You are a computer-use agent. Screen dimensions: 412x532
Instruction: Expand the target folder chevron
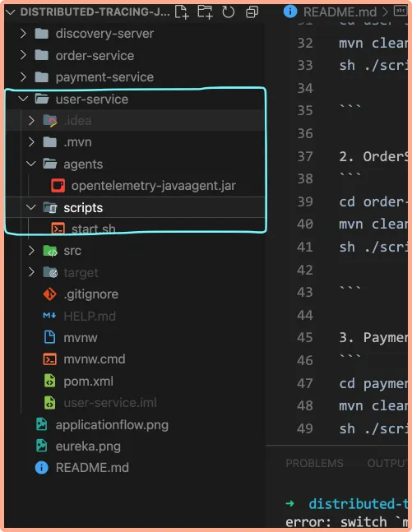click(31, 272)
